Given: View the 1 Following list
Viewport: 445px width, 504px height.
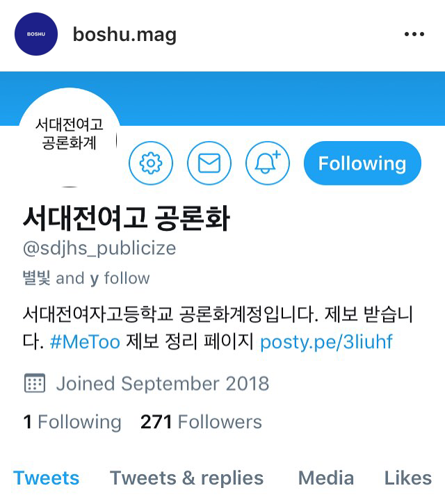Looking at the screenshot, I should [72, 422].
